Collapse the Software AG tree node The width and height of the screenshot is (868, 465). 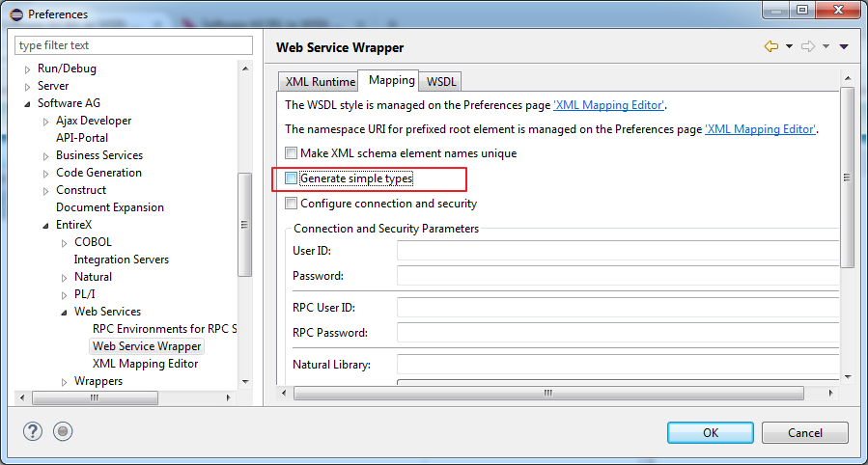pyautogui.click(x=27, y=104)
